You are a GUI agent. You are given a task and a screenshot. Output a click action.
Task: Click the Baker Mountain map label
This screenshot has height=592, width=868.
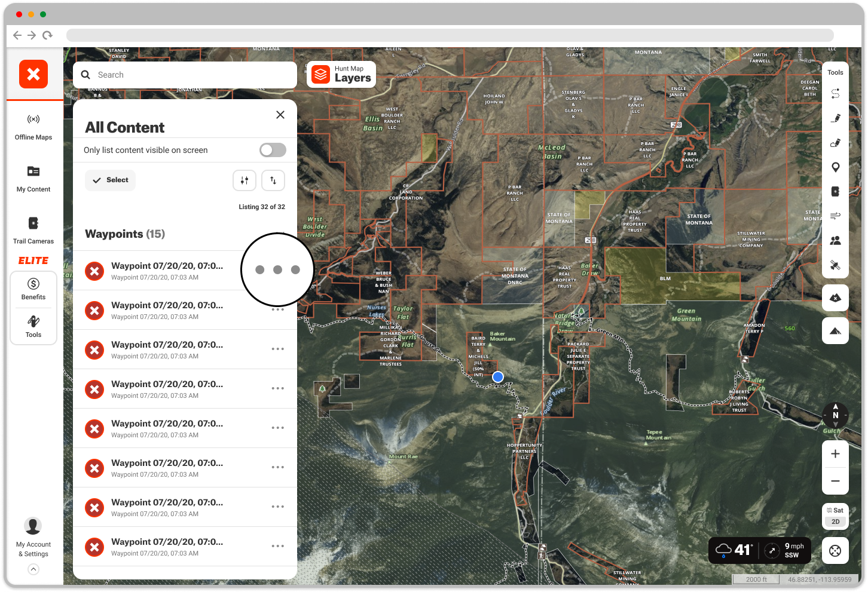click(502, 336)
